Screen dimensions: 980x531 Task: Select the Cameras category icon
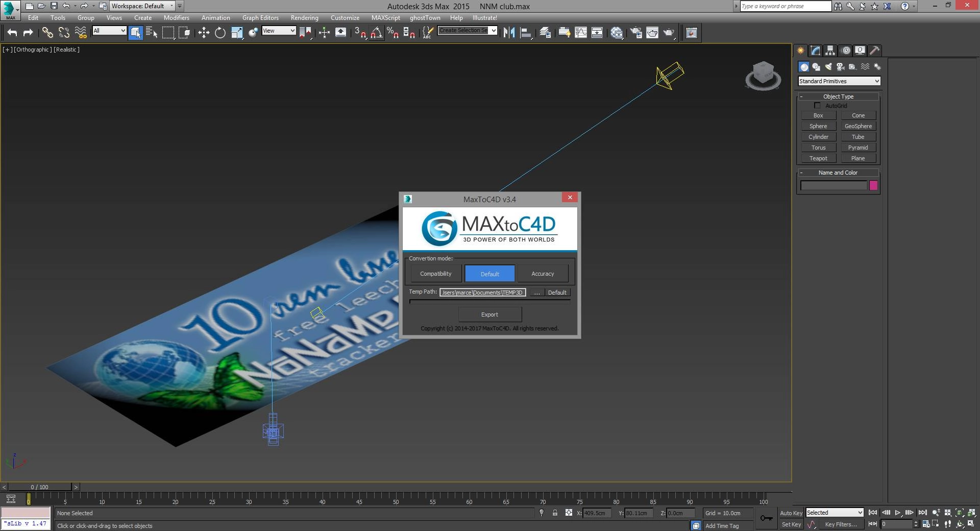(841, 67)
